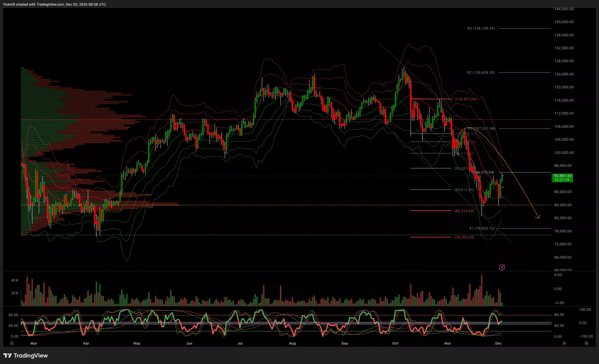Click the orange dashed projection arrowhead
Screen dimensions: 599x364
coord(538,217)
